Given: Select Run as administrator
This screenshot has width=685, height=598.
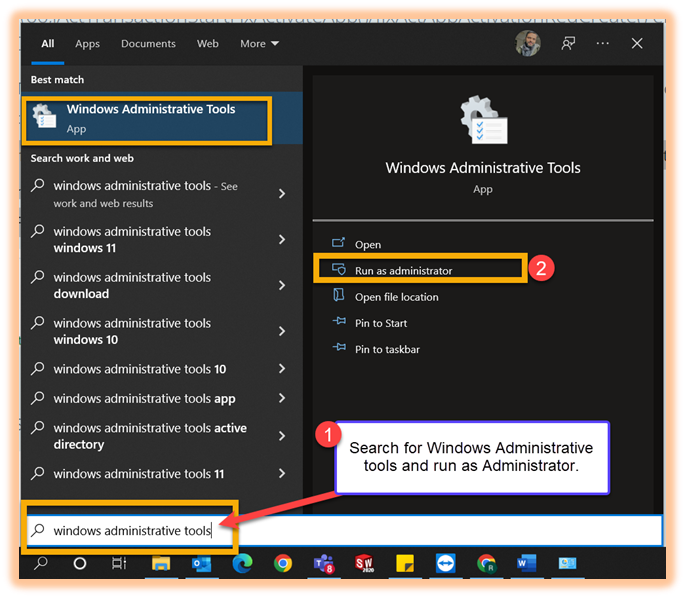Looking at the screenshot, I should [x=403, y=270].
